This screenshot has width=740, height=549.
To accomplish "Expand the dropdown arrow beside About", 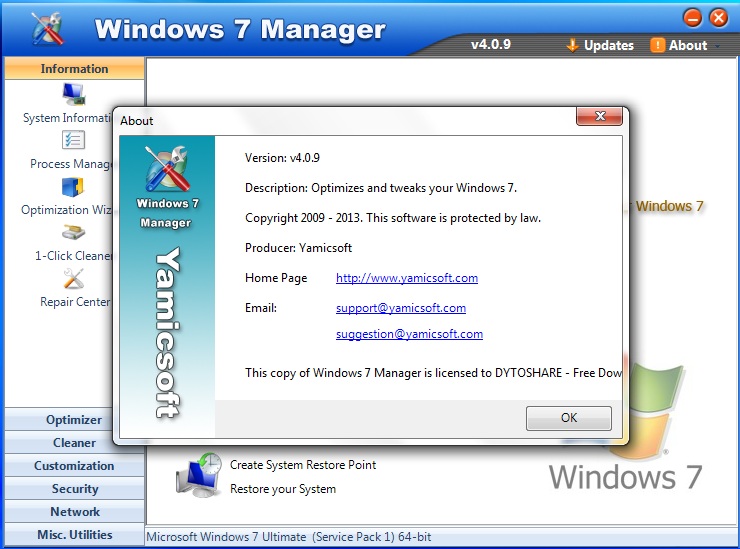I will point(717,46).
